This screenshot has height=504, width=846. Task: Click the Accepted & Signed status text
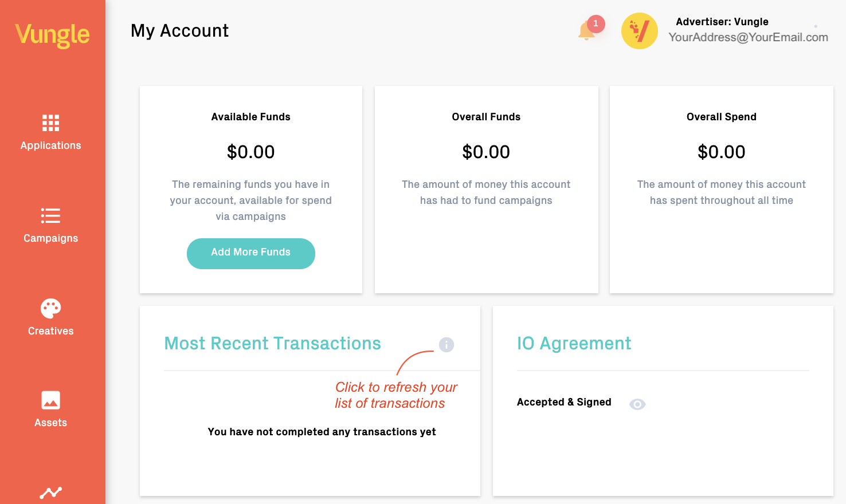point(564,402)
